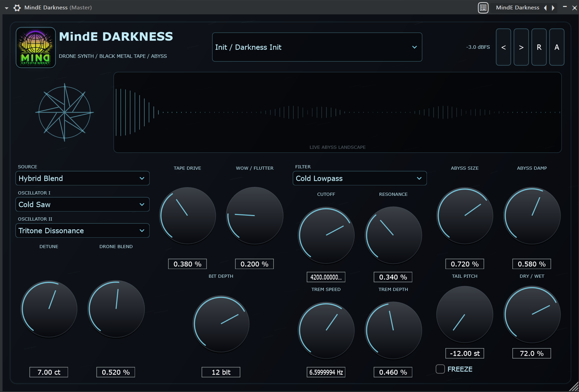The height and width of the screenshot is (392, 579).
Task: Click the TREM DEPTH knob
Action: click(393, 330)
